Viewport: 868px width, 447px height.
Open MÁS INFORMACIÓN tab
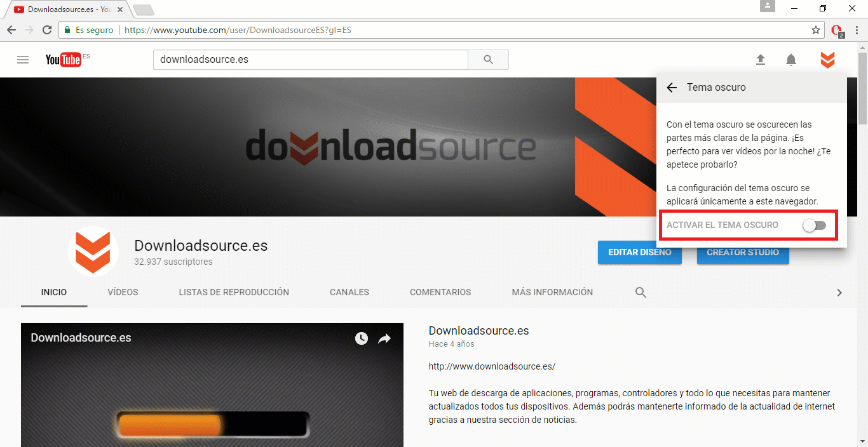[x=552, y=292]
